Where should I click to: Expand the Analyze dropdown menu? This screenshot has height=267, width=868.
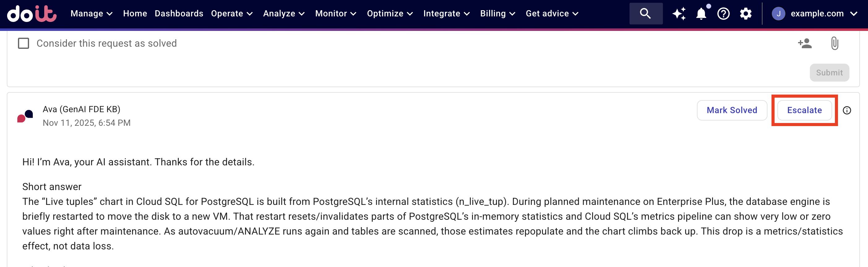click(284, 14)
